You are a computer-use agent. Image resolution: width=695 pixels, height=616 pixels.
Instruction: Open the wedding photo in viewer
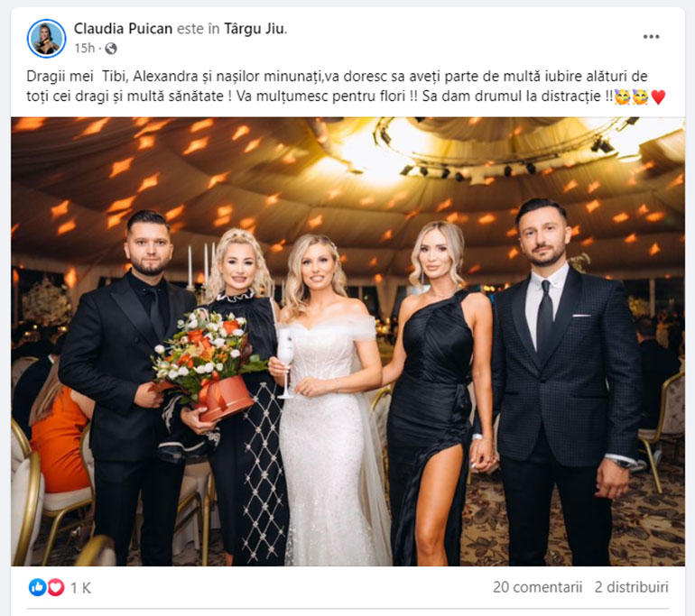tap(347, 342)
